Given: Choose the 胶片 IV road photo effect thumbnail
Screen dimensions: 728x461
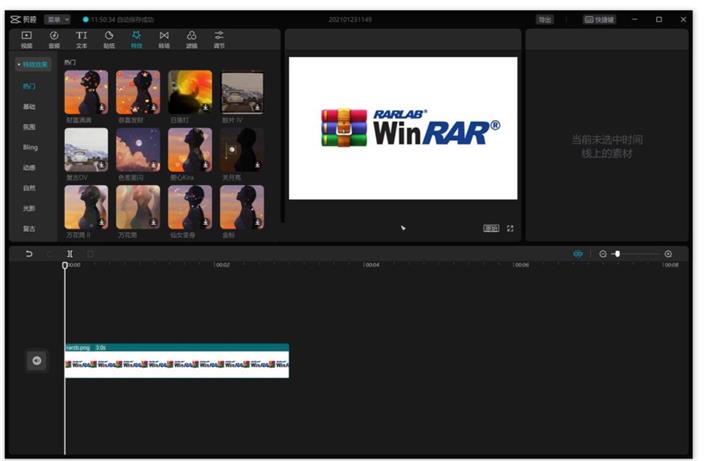Looking at the screenshot, I should (x=242, y=92).
